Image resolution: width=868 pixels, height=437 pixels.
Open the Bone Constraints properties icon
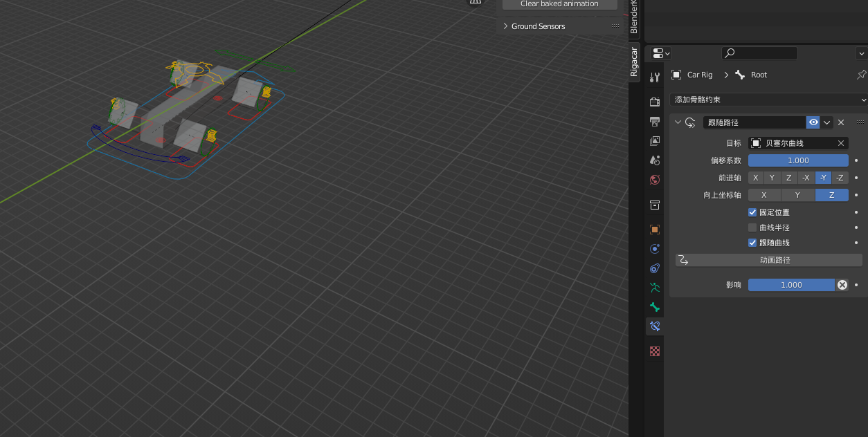(x=654, y=326)
